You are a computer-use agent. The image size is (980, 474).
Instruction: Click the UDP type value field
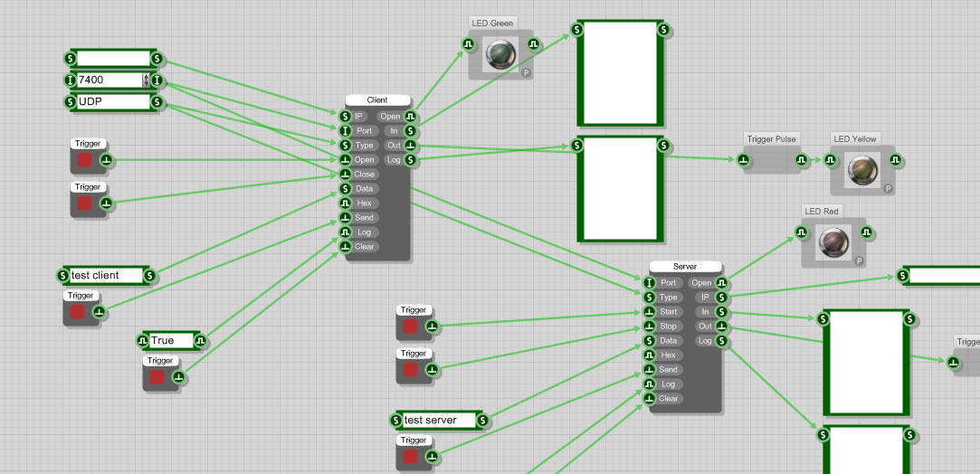(113, 102)
